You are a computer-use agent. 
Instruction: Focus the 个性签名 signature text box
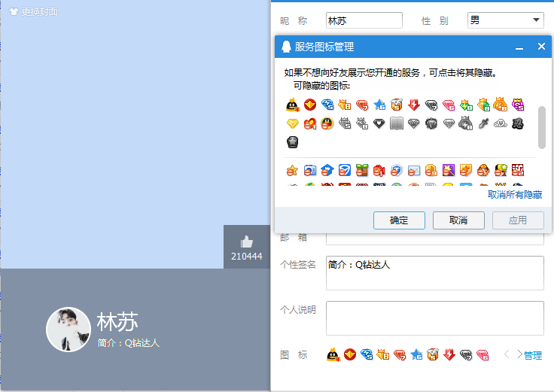point(434,273)
